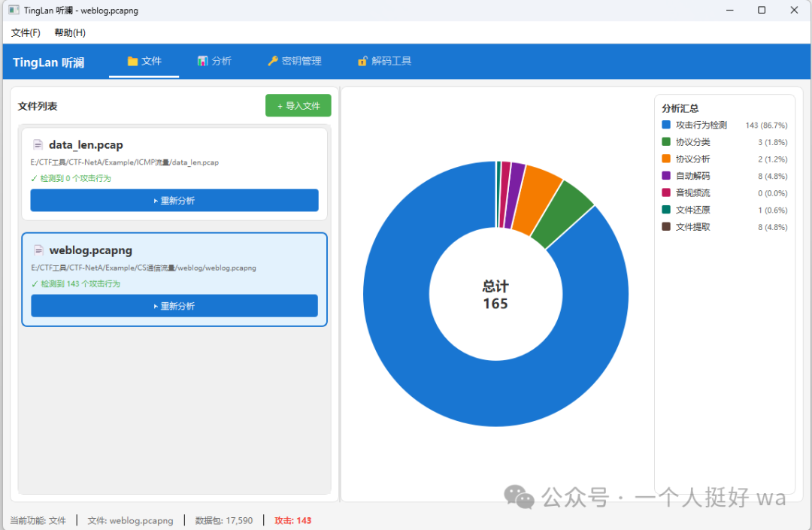Viewport: 812px width, 530px height.
Task: Open the 文件(F) menu
Action: 26,32
